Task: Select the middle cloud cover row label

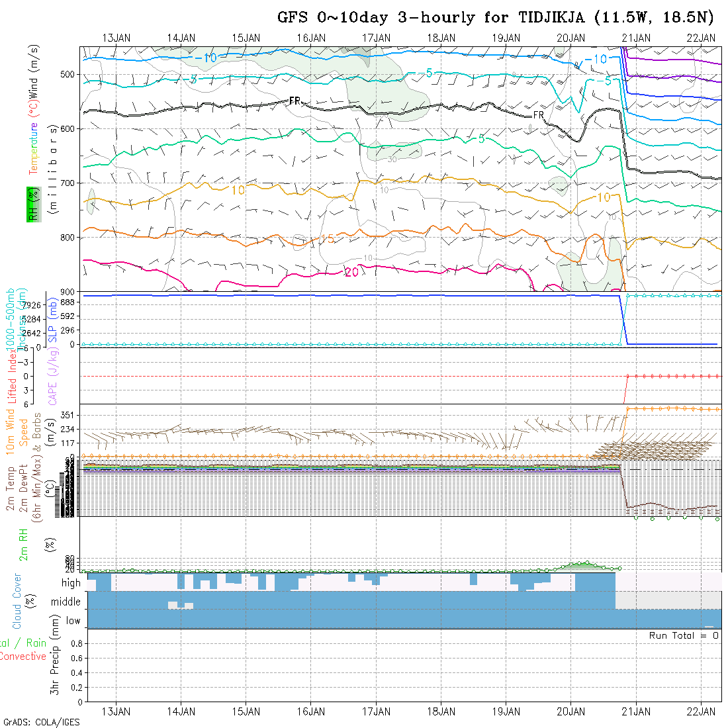Action: point(66,602)
